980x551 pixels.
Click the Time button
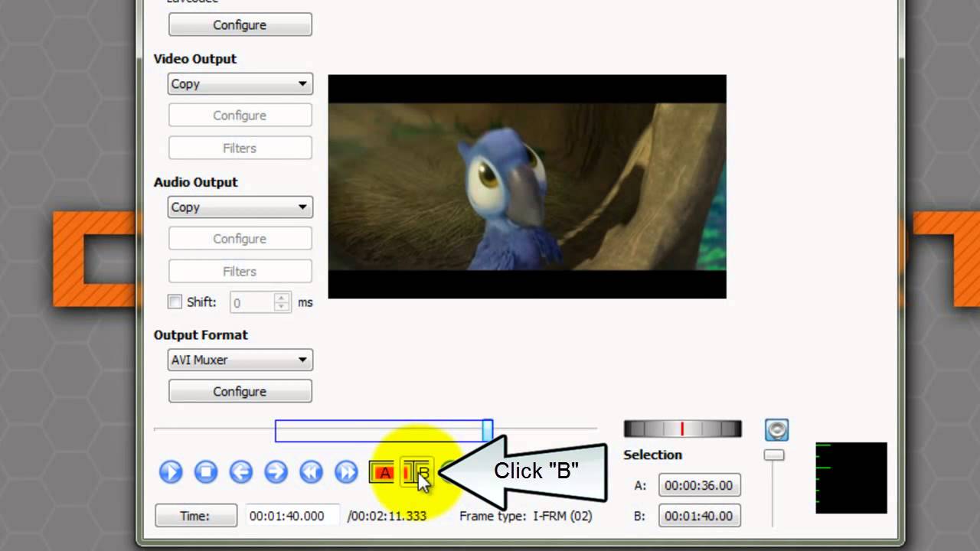(x=196, y=516)
